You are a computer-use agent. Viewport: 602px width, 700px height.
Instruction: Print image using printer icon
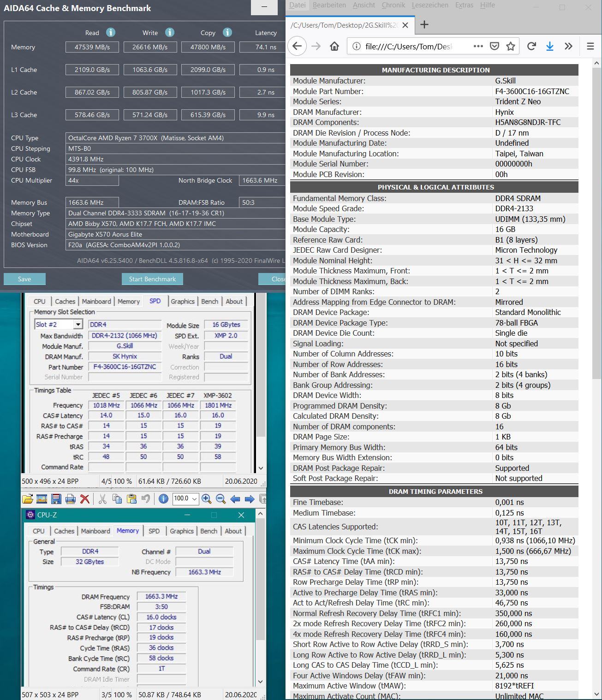pos(70,498)
